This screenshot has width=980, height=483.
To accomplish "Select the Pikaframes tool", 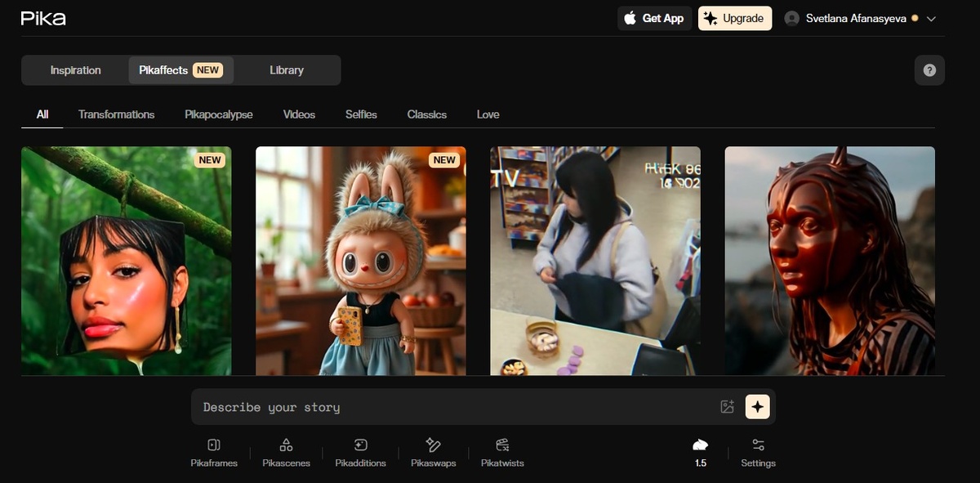I will point(214,452).
